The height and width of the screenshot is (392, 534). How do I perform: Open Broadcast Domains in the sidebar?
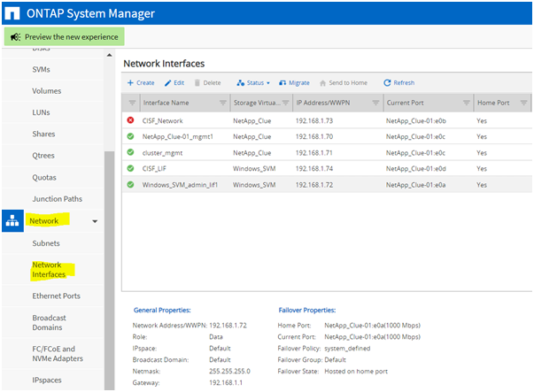click(49, 323)
